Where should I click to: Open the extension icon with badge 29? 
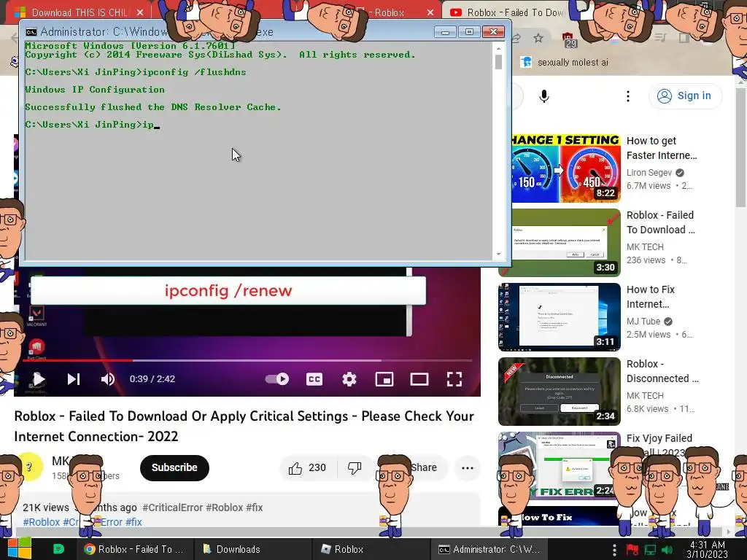coord(569,39)
